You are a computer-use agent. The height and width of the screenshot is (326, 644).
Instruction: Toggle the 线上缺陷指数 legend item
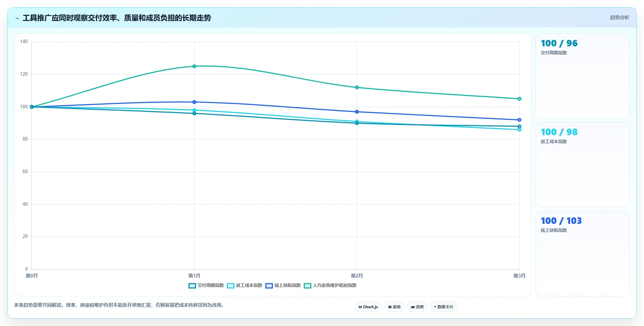pos(283,285)
